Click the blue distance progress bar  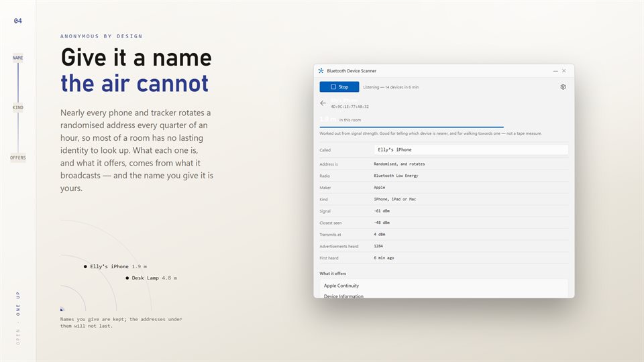point(411,127)
